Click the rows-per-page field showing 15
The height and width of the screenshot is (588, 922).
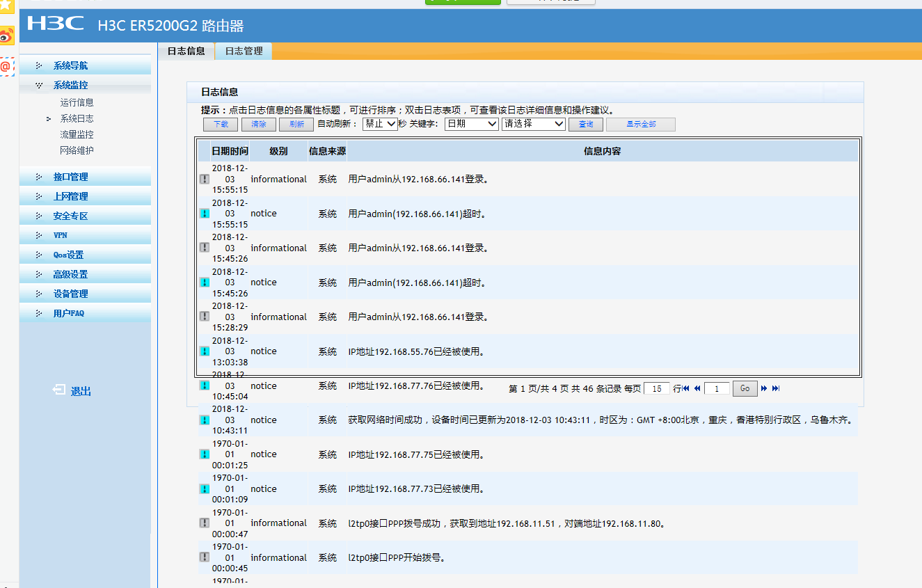click(657, 389)
